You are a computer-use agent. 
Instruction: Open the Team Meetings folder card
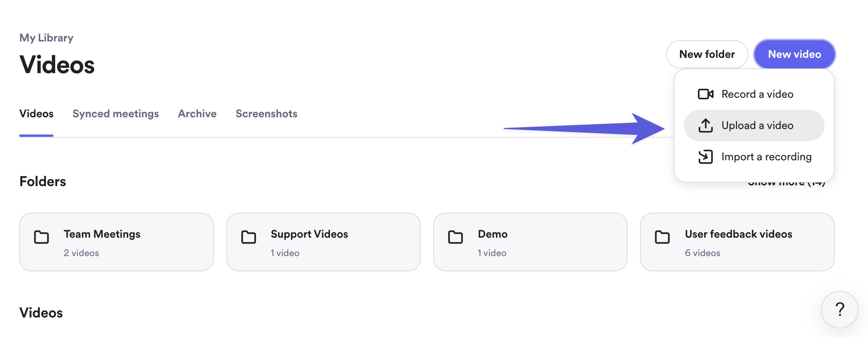(x=117, y=242)
